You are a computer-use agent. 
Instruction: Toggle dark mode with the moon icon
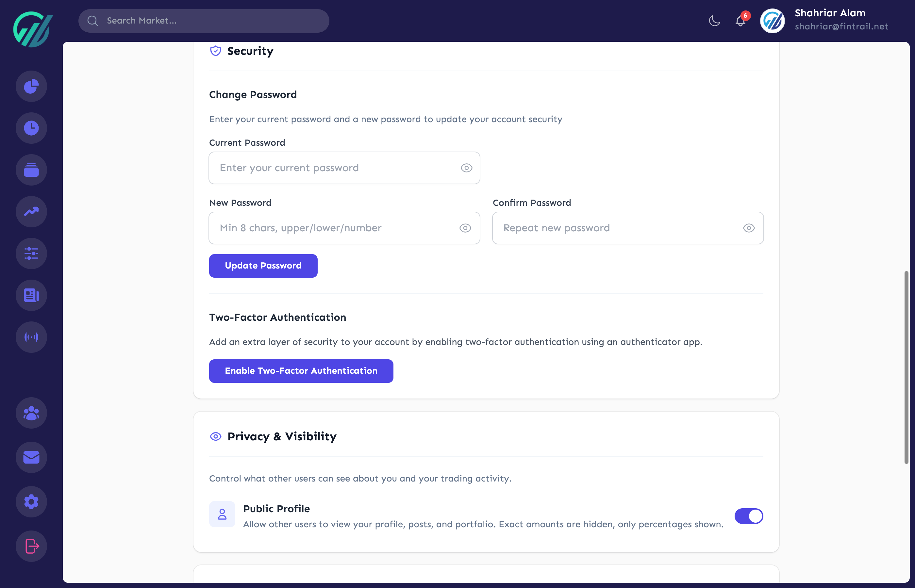[x=714, y=21]
